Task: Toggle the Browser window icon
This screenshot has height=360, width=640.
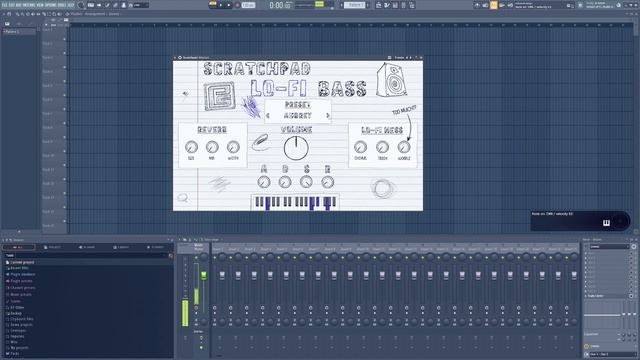Action: pos(412,5)
